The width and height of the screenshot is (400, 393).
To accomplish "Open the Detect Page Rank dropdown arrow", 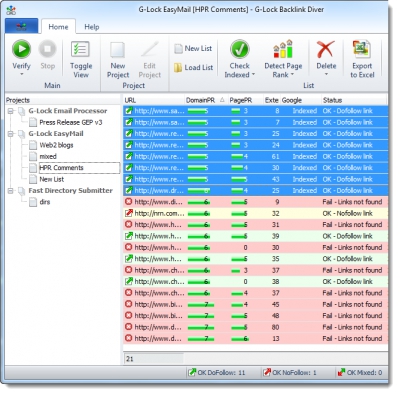I will 292,75.
